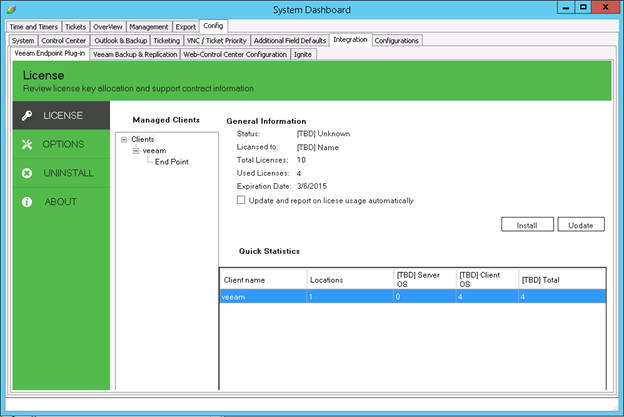Open the Veeam Backup & Replication tab
624x417 pixels.
(135, 54)
